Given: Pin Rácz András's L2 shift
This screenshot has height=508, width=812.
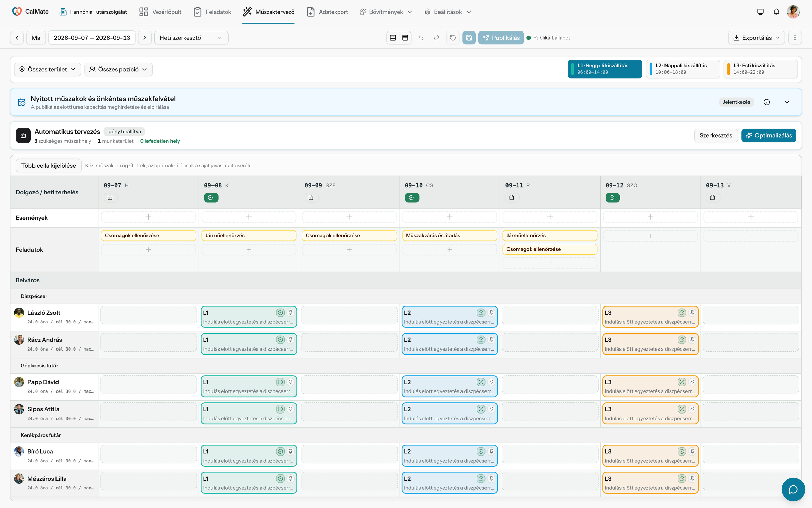Looking at the screenshot, I should pyautogui.click(x=491, y=340).
